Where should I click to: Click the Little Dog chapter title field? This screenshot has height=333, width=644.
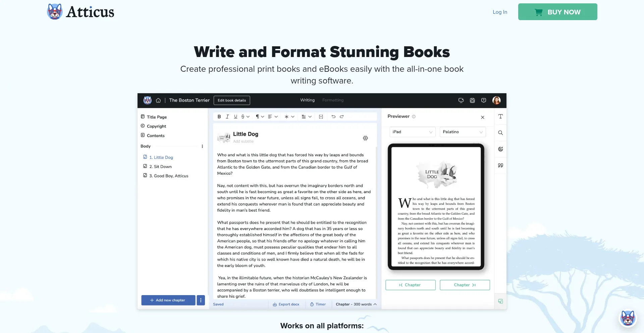[x=246, y=134]
